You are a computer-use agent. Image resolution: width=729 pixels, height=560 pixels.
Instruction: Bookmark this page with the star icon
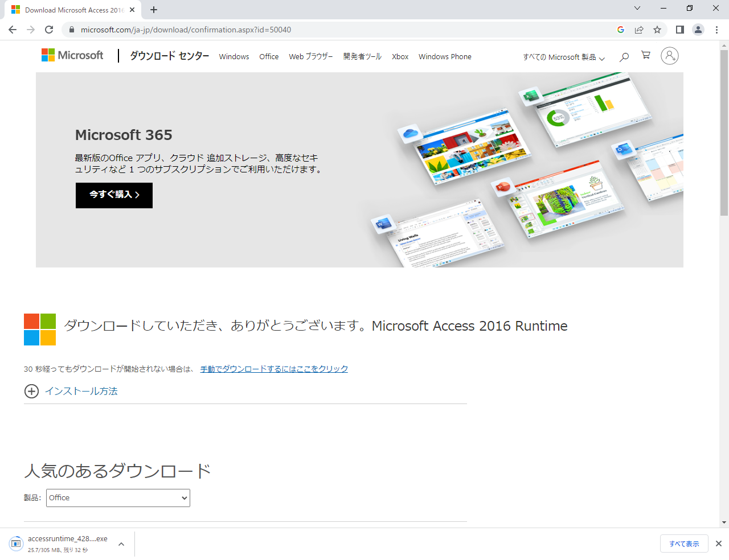[657, 30]
